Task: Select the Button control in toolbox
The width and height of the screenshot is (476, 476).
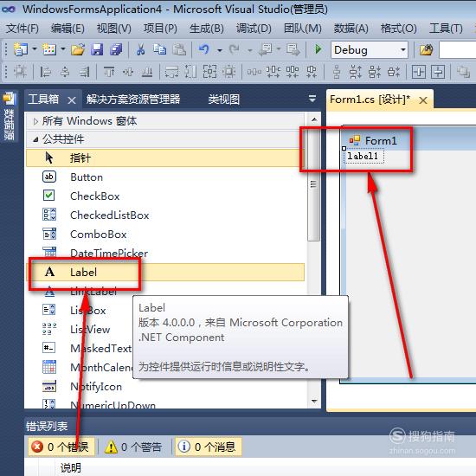Action: click(165, 177)
